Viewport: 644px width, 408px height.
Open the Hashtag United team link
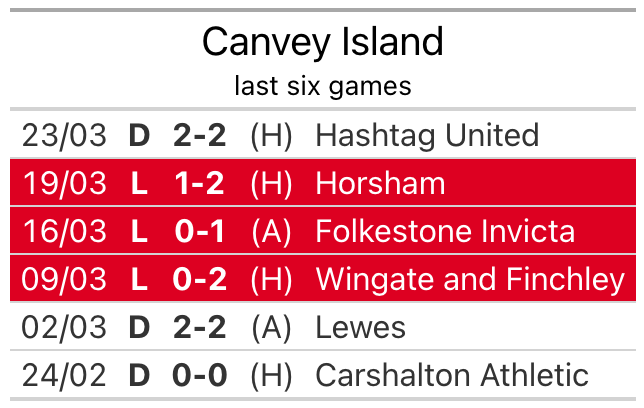pos(427,135)
